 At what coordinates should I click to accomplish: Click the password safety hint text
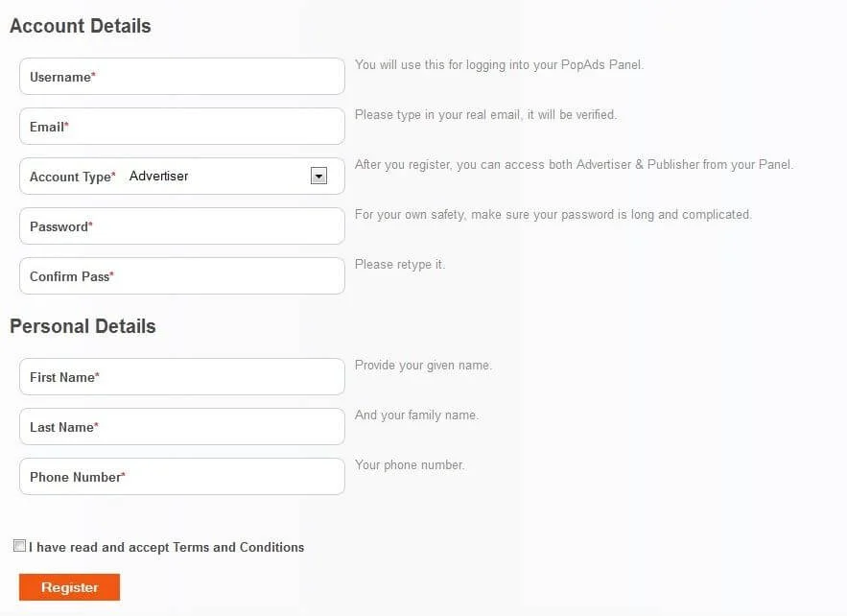coord(553,214)
